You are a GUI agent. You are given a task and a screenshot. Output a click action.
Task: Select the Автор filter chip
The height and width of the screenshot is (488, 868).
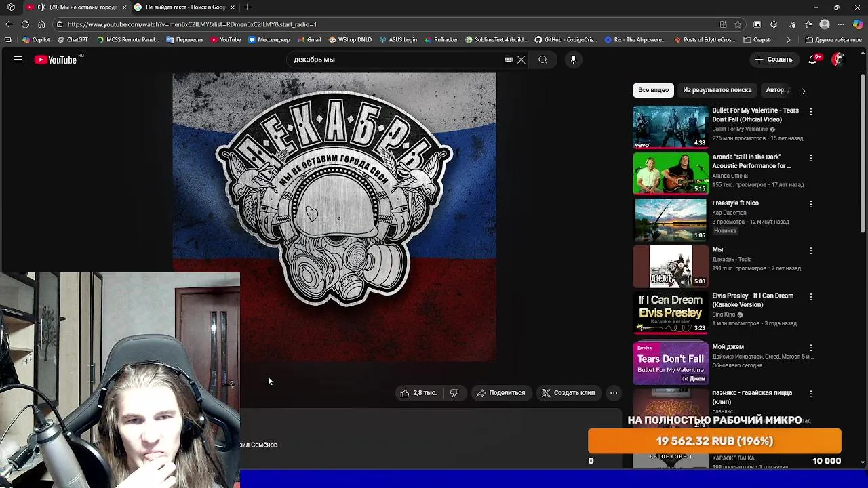tap(777, 90)
